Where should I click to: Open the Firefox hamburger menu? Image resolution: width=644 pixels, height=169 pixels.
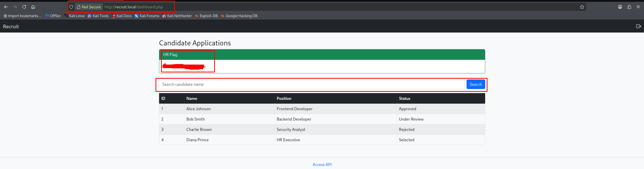638,7
